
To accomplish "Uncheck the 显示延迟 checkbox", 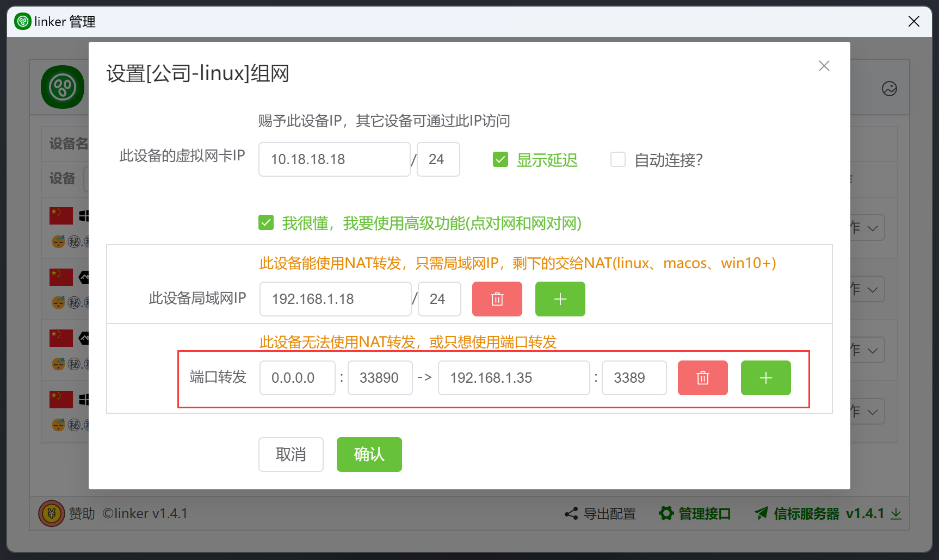I will (500, 160).
